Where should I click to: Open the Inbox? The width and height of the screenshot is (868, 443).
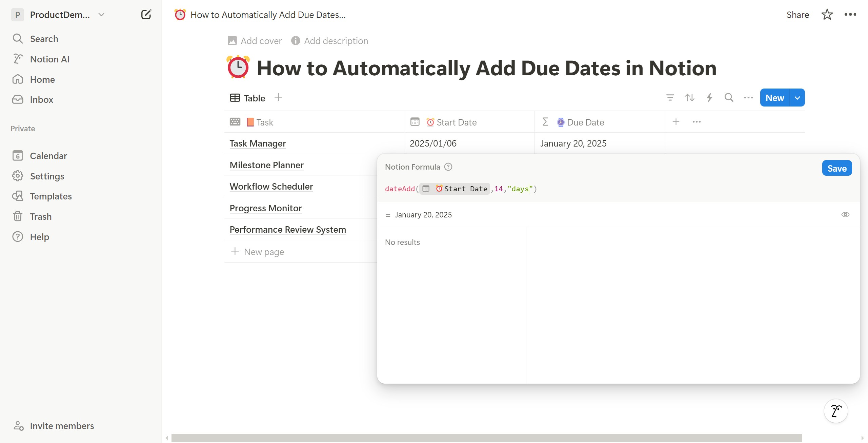pos(41,100)
